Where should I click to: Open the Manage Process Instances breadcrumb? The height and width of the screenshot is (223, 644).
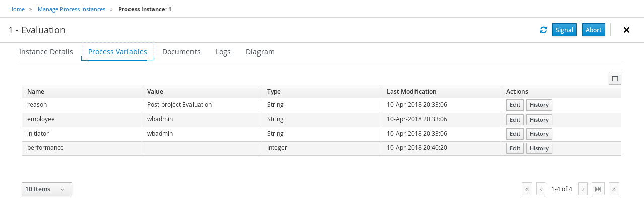[72, 9]
